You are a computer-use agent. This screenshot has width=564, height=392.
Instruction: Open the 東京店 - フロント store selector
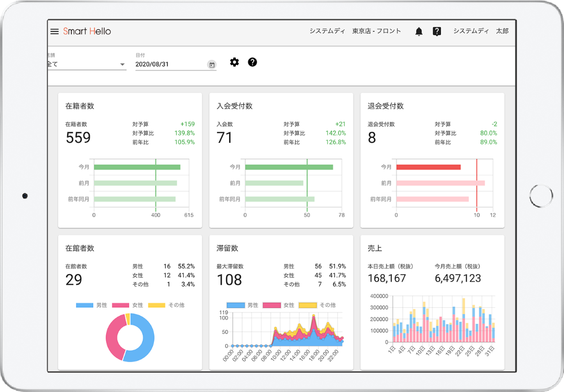point(376,32)
